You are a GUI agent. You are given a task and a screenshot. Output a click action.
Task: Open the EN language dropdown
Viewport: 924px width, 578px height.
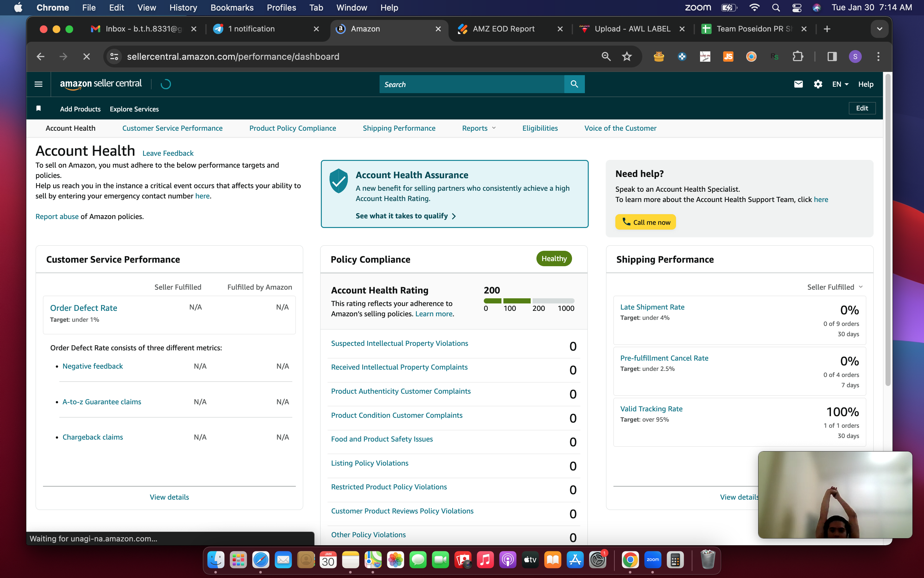point(840,84)
